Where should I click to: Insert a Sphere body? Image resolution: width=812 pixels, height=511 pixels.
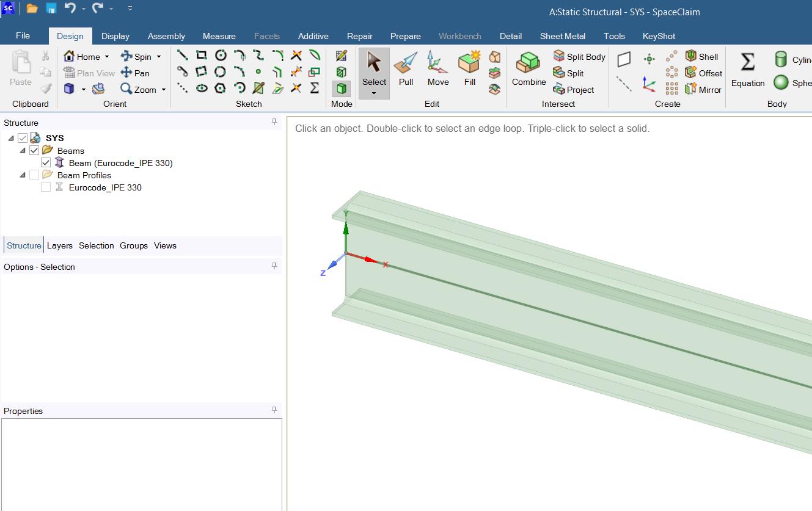[792, 82]
